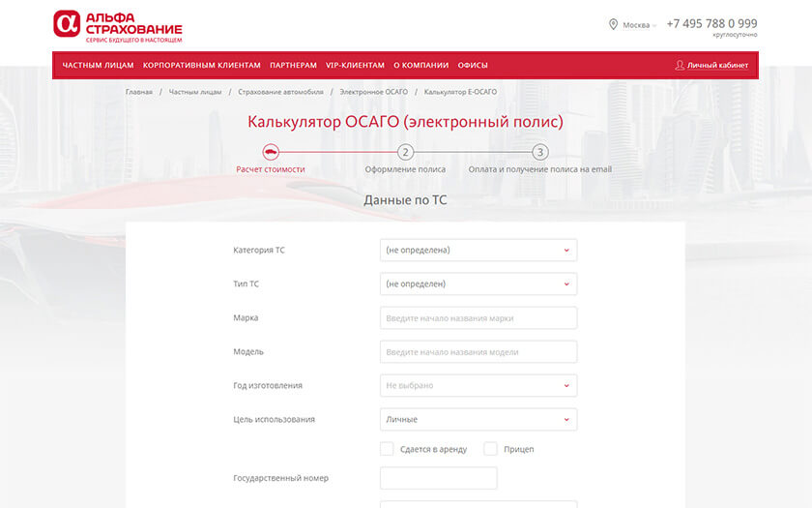Go to the Офисы menu item

(x=473, y=65)
